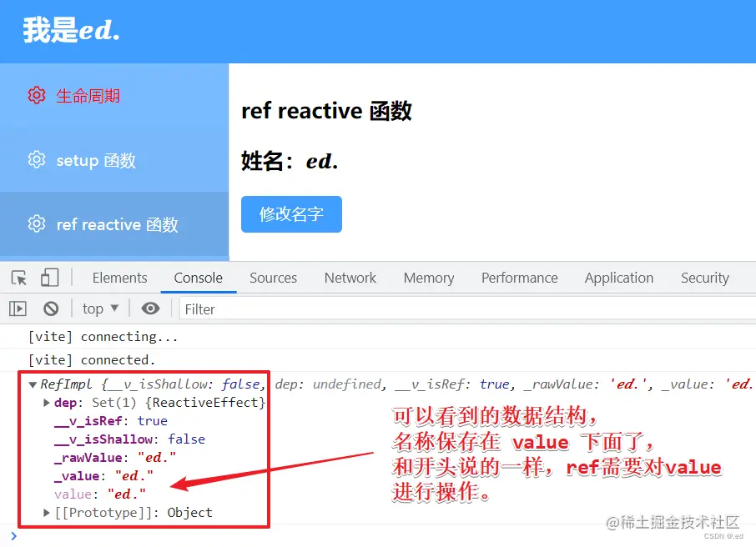Select the Console tab

198,278
